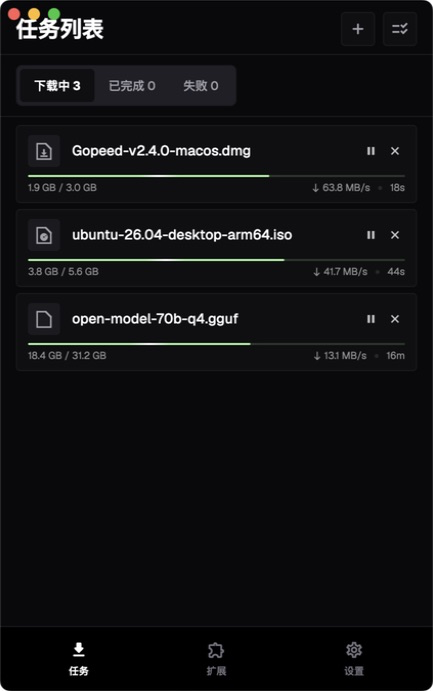Open the multi-select checklist icon
Viewport: 433px width, 691px height.
point(400,29)
